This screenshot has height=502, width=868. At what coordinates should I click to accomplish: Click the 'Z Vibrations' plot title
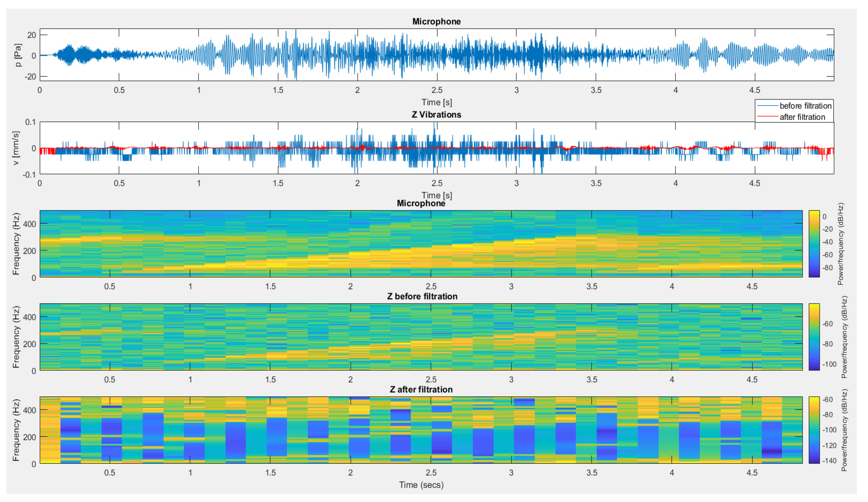(x=436, y=114)
